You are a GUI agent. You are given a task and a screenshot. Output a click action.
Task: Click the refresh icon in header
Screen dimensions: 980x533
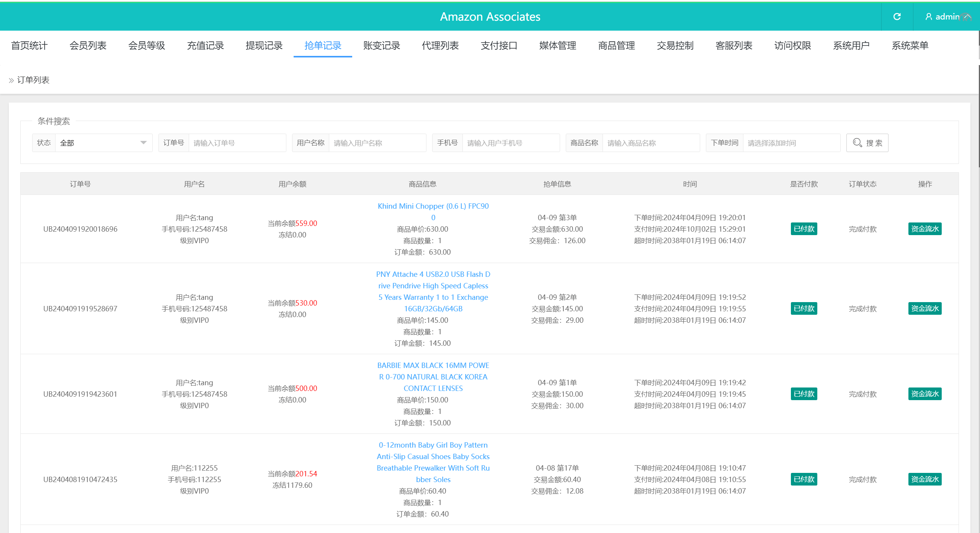[x=897, y=16]
